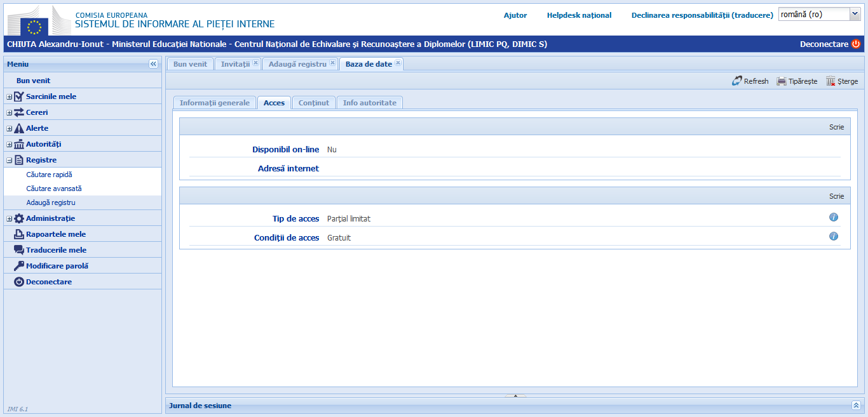The height and width of the screenshot is (417, 868).
Task: Select the Tipărește (print) icon
Action: tap(780, 81)
